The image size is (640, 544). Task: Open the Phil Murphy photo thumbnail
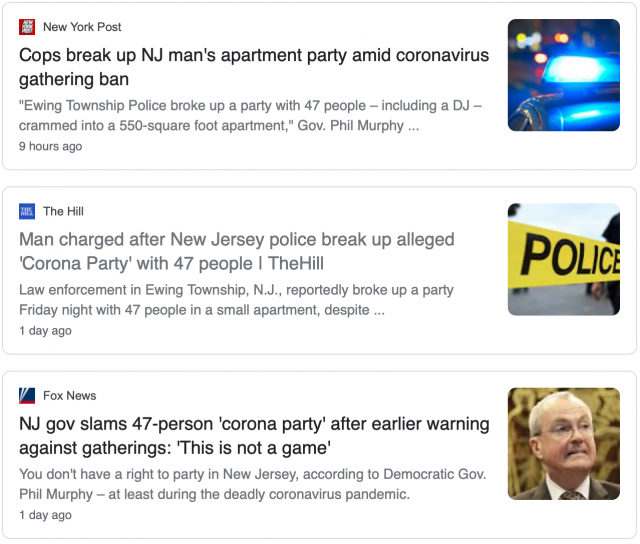click(x=563, y=443)
